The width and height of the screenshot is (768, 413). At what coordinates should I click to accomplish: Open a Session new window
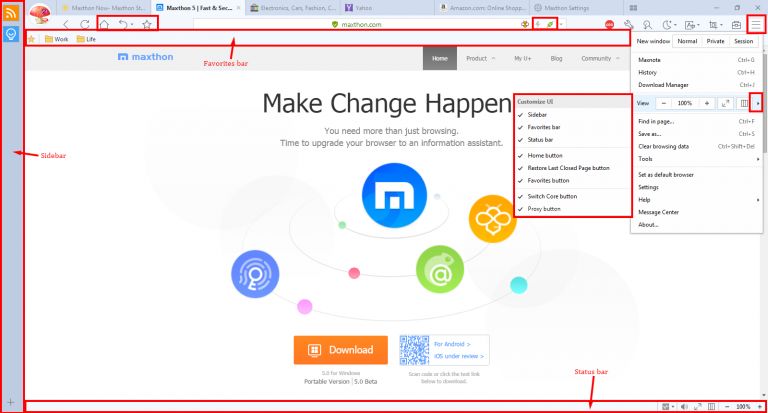[744, 41]
